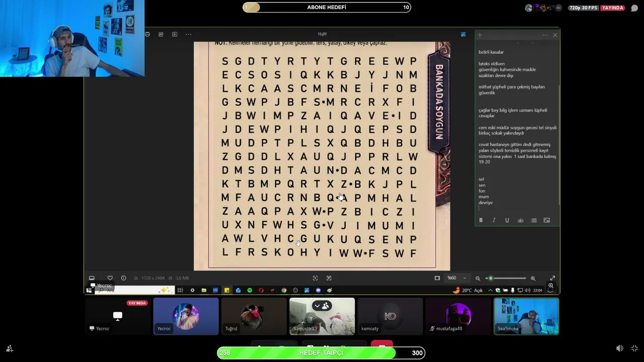Screen dimensions: 644x362
Task: Click the tray volume speaker icon
Action: [x=527, y=290]
